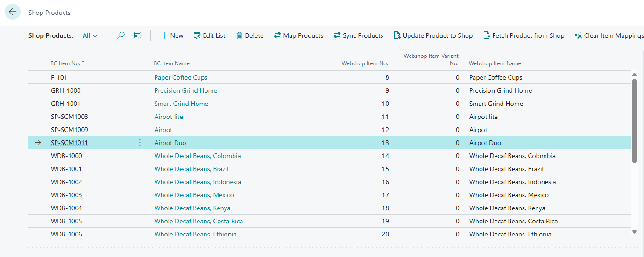Choose Fetch Product from Shop
644x257 pixels.
524,35
